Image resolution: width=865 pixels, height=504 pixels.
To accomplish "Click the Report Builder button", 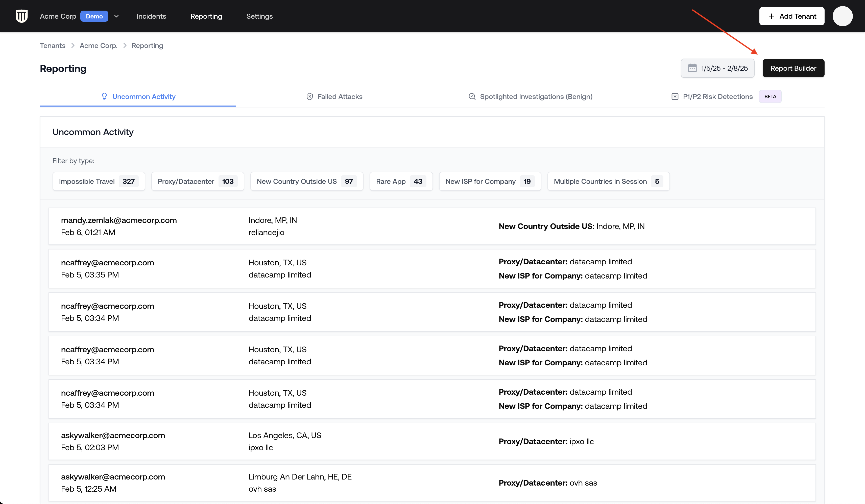I will (793, 68).
